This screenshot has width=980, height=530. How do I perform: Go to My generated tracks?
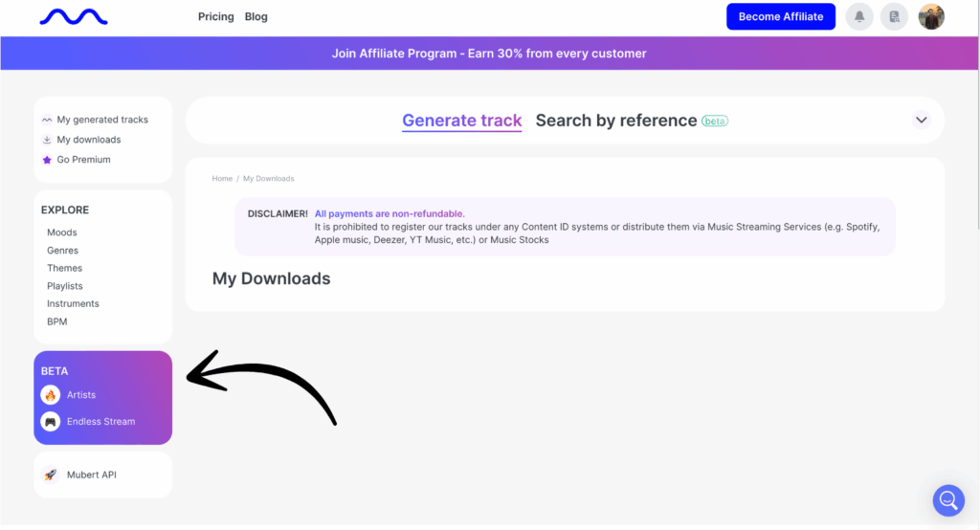(101, 120)
